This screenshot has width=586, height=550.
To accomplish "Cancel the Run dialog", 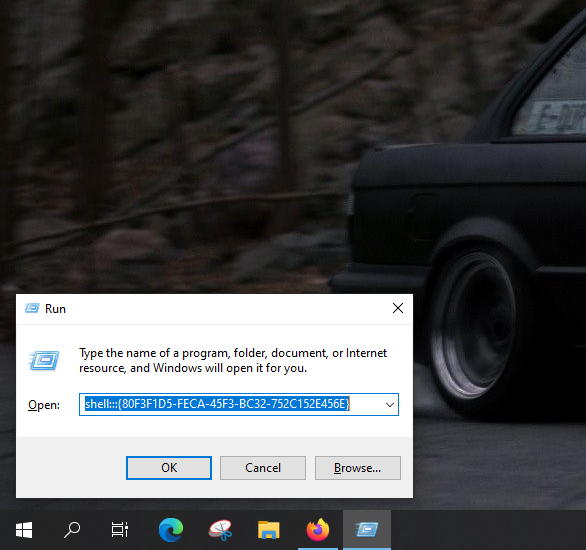I will 263,468.
